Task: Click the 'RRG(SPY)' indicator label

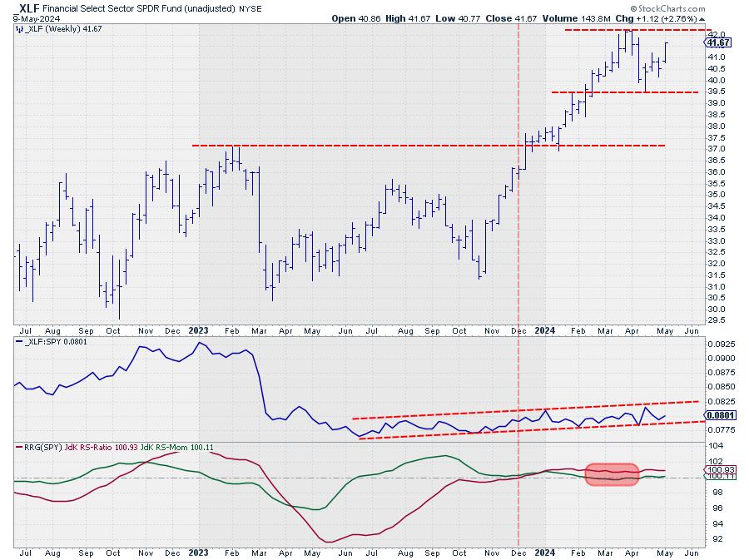Action: click(x=43, y=448)
